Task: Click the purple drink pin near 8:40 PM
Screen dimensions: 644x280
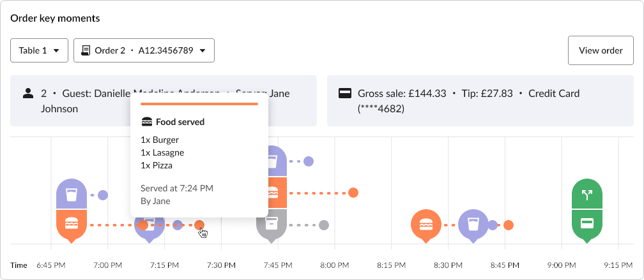Action: coord(473,225)
